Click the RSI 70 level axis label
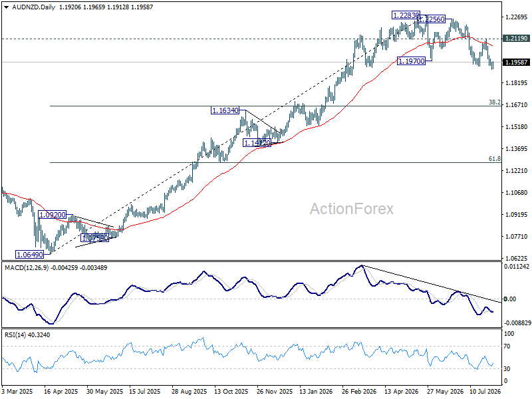 pyautogui.click(x=507, y=346)
